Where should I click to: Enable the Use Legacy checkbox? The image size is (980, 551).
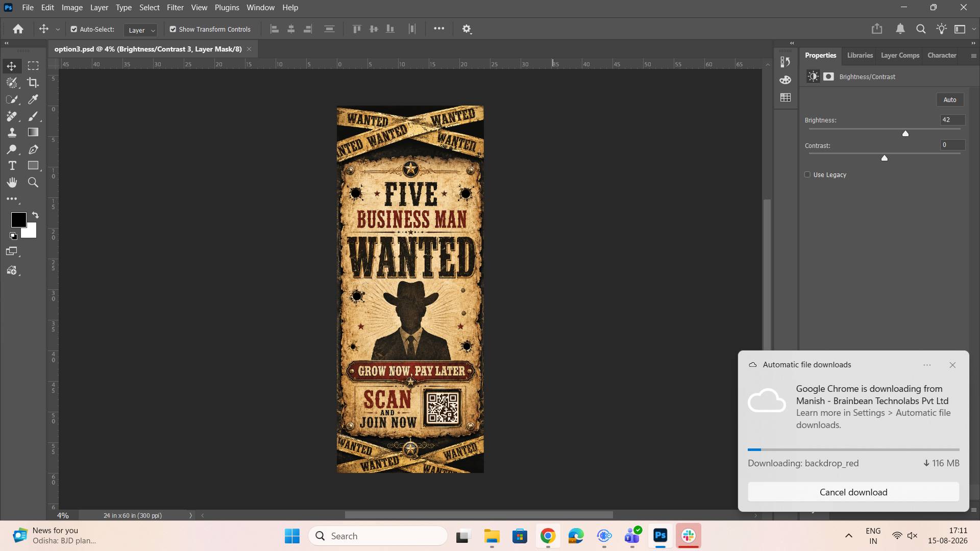pyautogui.click(x=807, y=174)
